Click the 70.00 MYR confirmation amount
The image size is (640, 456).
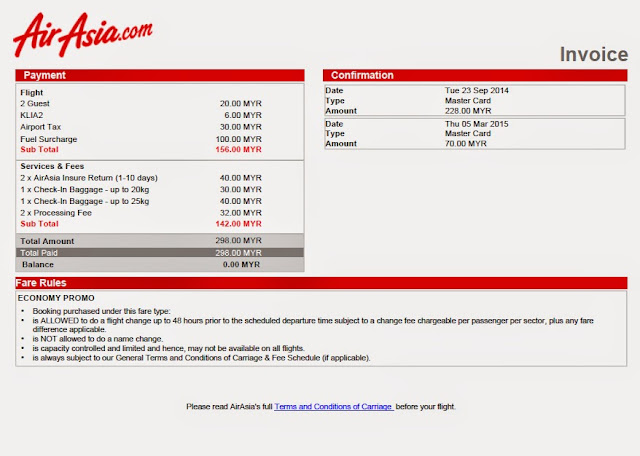pos(466,144)
